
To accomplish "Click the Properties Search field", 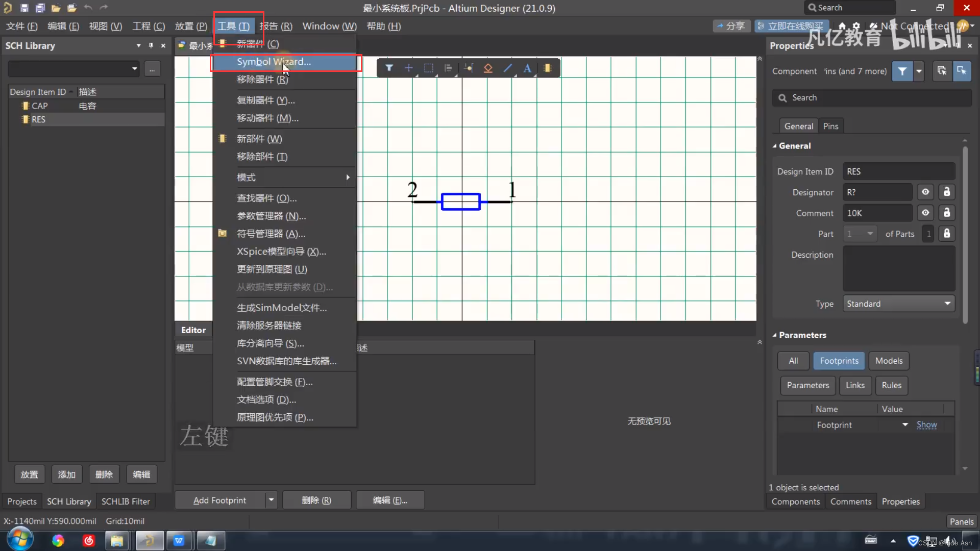I will point(872,97).
